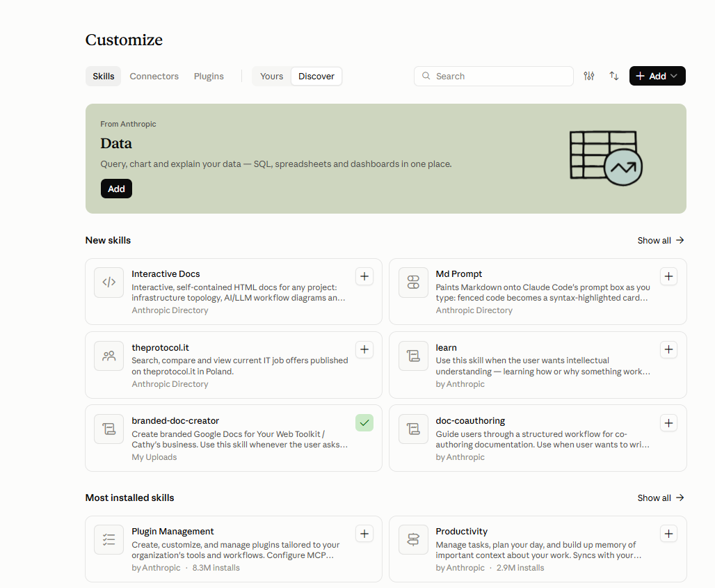The image size is (715, 588).
Task: Click theprotocol.it people icon
Action: tap(109, 356)
